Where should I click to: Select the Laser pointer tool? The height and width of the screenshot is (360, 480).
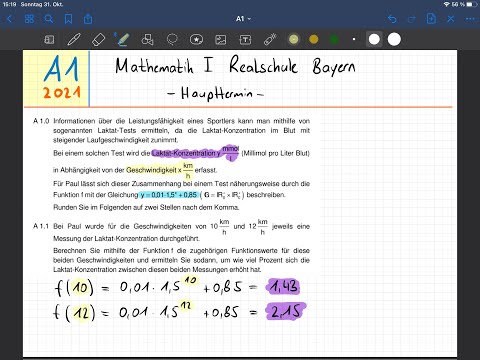coord(270,40)
